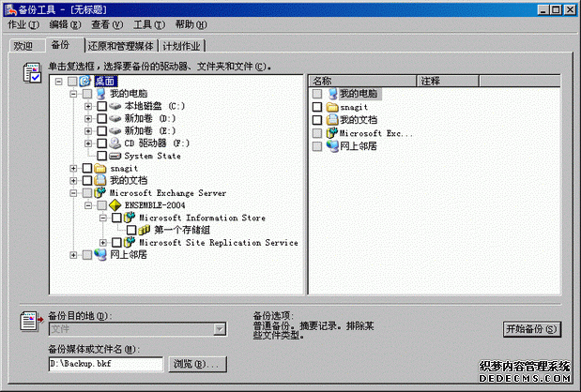Check the snagit checkbox in tree

click(x=87, y=169)
